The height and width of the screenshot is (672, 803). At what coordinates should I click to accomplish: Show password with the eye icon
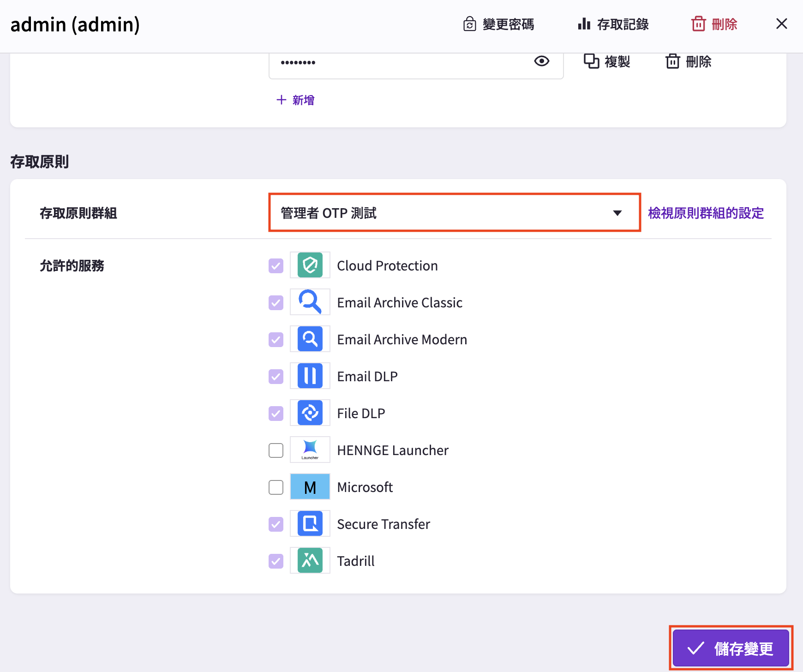pos(542,61)
